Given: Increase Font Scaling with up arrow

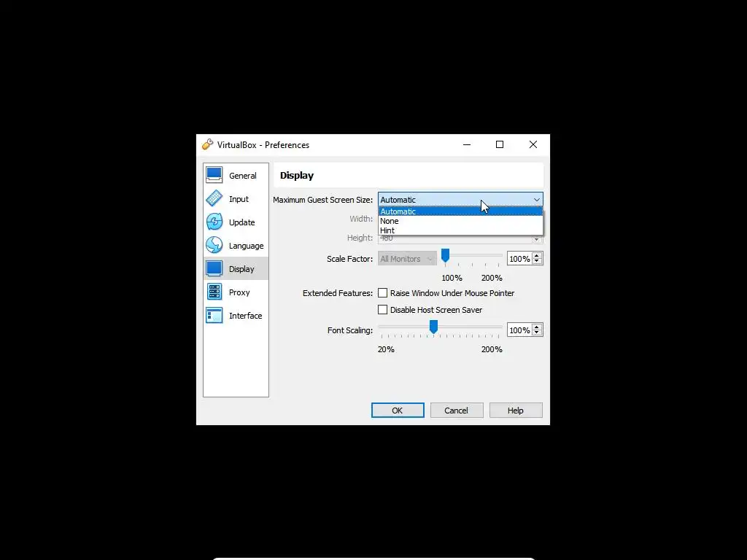Looking at the screenshot, I should (537, 327).
